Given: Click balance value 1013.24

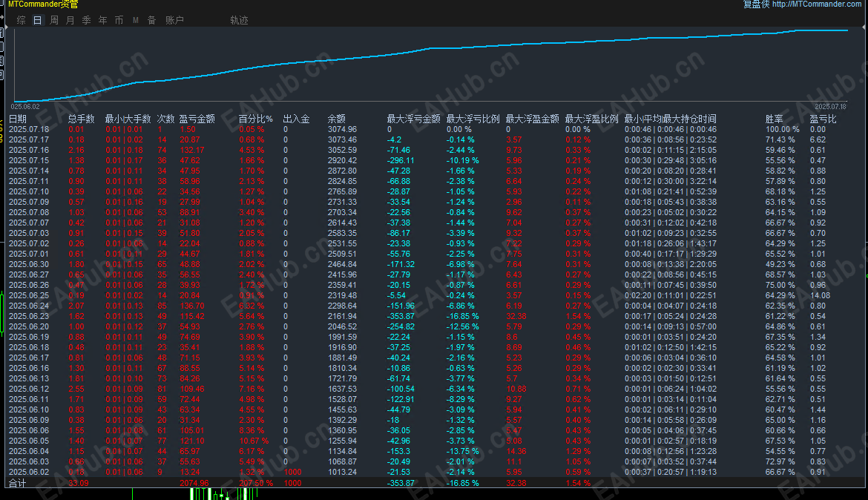Looking at the screenshot, I should [342, 472].
